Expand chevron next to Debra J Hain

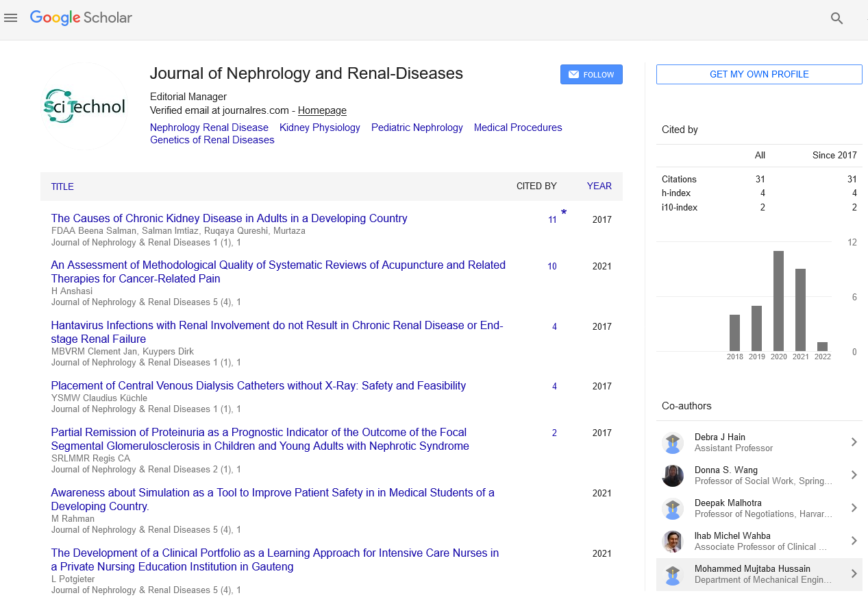tap(854, 442)
